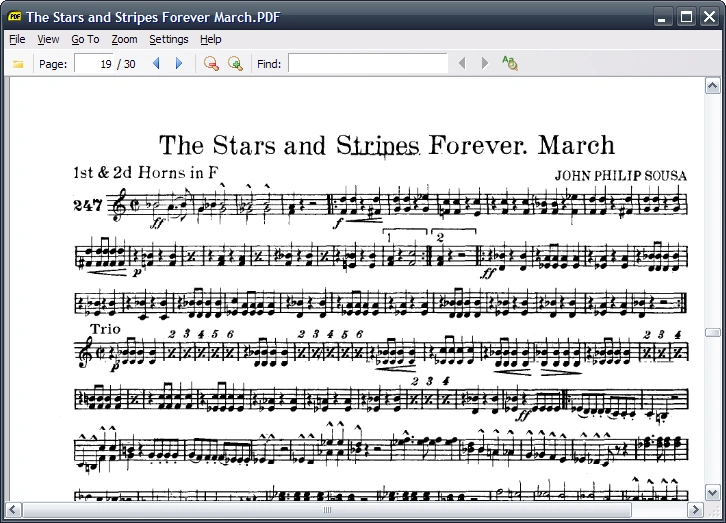This screenshot has width=726, height=523.
Task: Click horizontal scrollbar left arrow
Action: [13, 510]
